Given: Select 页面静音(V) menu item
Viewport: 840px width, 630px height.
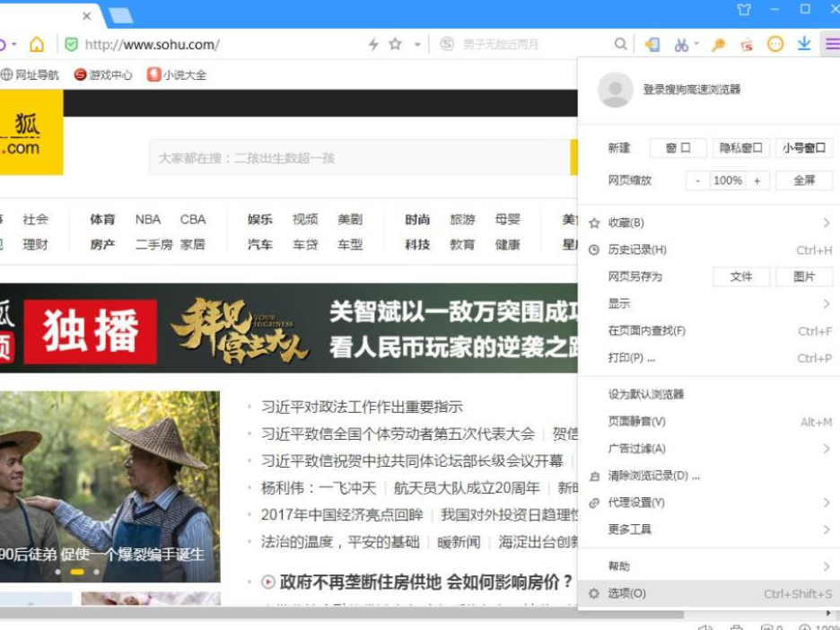Looking at the screenshot, I should pyautogui.click(x=708, y=422).
